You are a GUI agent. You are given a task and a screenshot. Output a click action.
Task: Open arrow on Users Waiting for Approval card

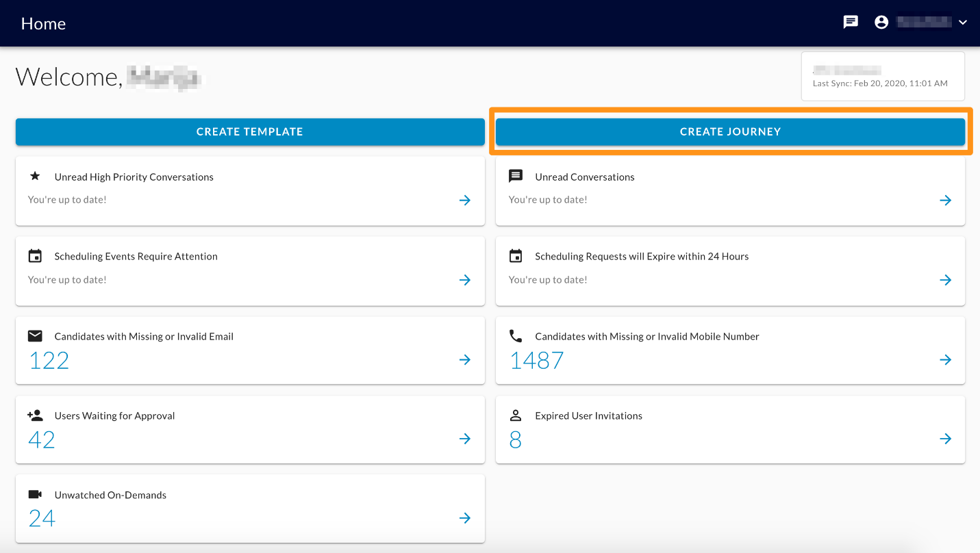[x=465, y=439]
